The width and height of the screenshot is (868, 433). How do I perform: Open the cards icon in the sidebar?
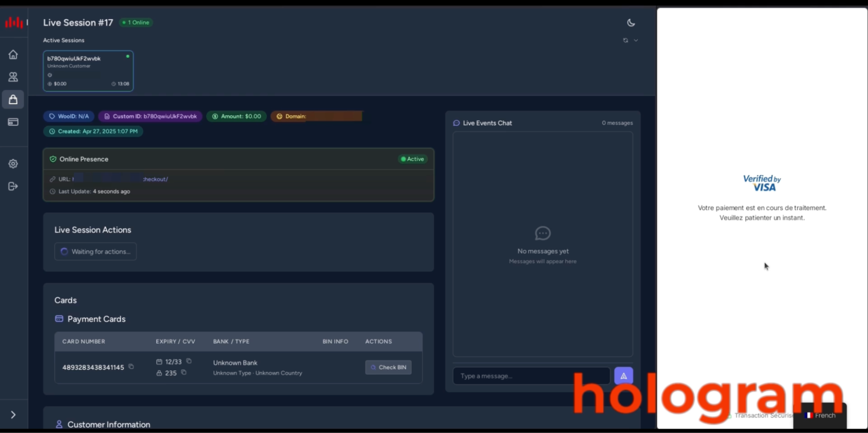point(13,122)
